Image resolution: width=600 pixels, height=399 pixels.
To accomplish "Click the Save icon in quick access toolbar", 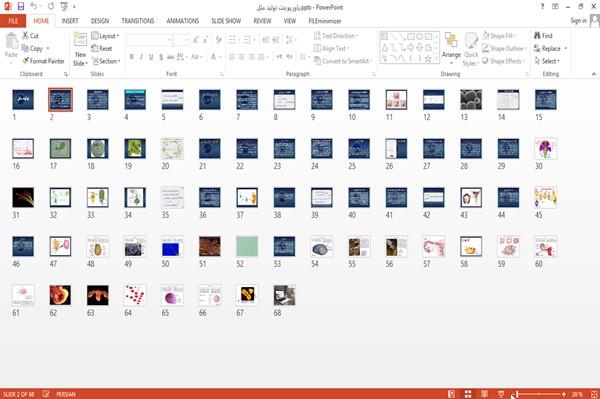I will tap(21, 6).
